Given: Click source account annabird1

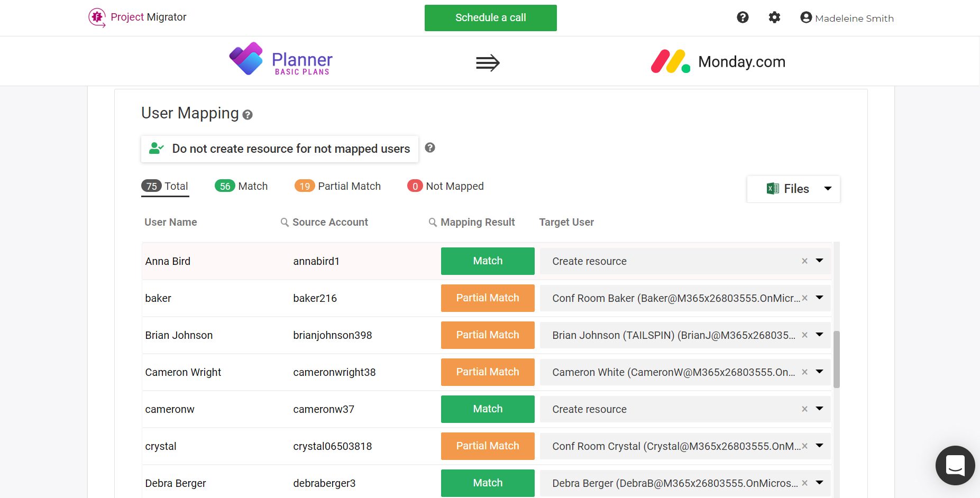Looking at the screenshot, I should pos(316,262).
